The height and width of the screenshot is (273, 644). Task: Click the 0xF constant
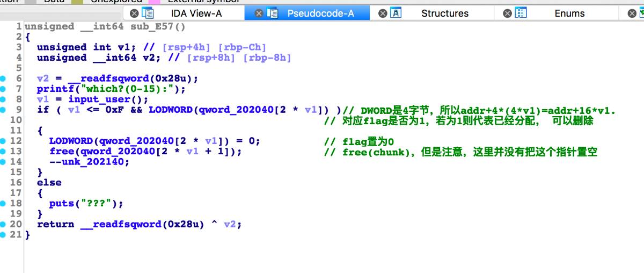pyautogui.click(x=115, y=110)
